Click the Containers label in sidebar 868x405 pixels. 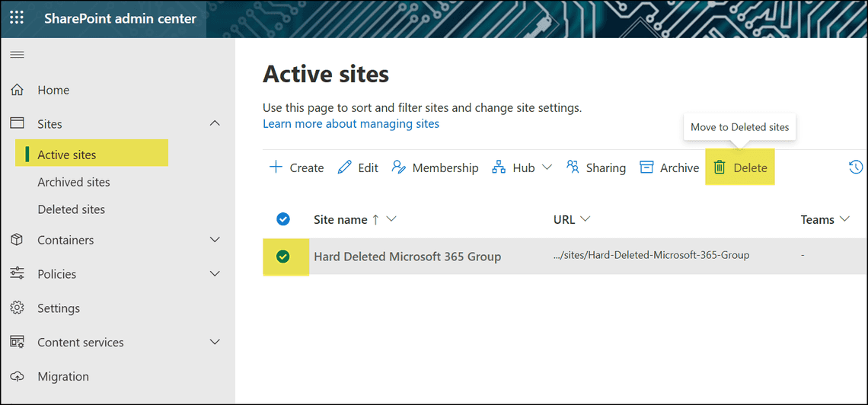coord(66,240)
